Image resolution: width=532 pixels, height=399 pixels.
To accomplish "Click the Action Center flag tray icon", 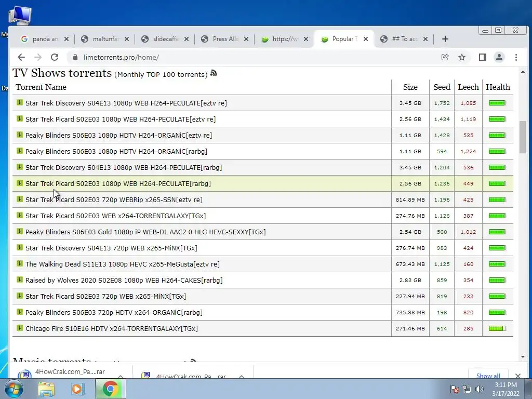I will tap(455, 389).
